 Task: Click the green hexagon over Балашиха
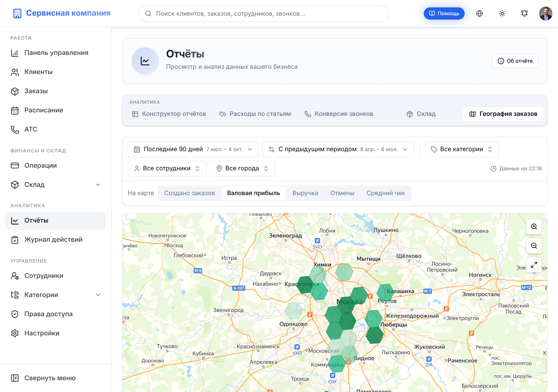385,292
